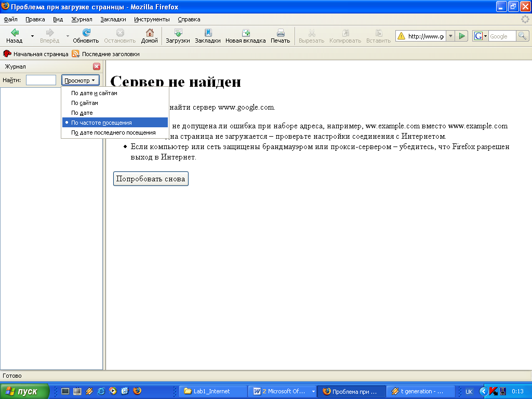Open Последние заголовки live bookmark
The image size is (532, 399).
(106, 54)
